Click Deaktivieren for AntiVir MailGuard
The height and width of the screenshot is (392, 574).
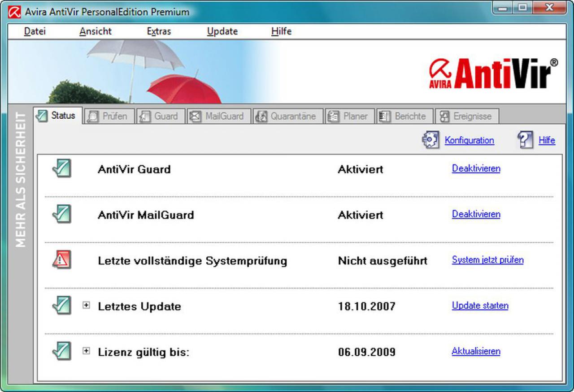click(476, 214)
